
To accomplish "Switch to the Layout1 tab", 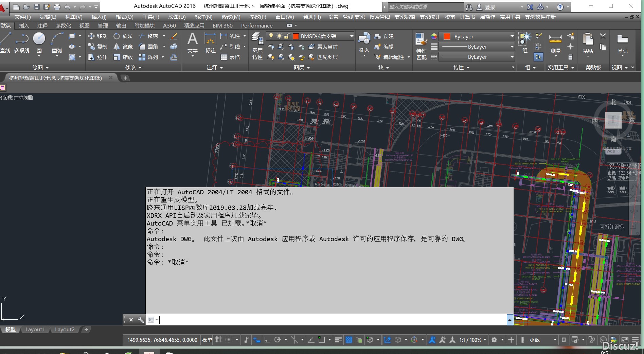I will tap(35, 330).
